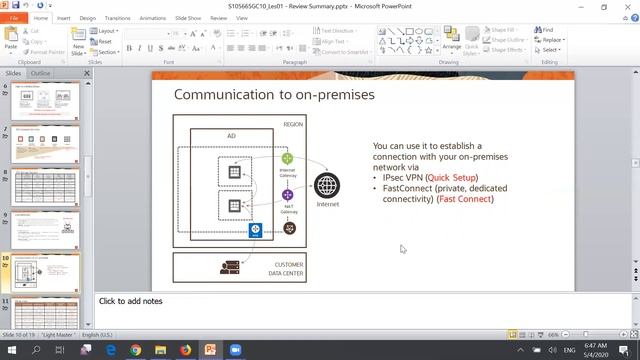Image resolution: width=640 pixels, height=360 pixels.
Task: Click the Normal view icon in status bar
Action: [x=513, y=335]
